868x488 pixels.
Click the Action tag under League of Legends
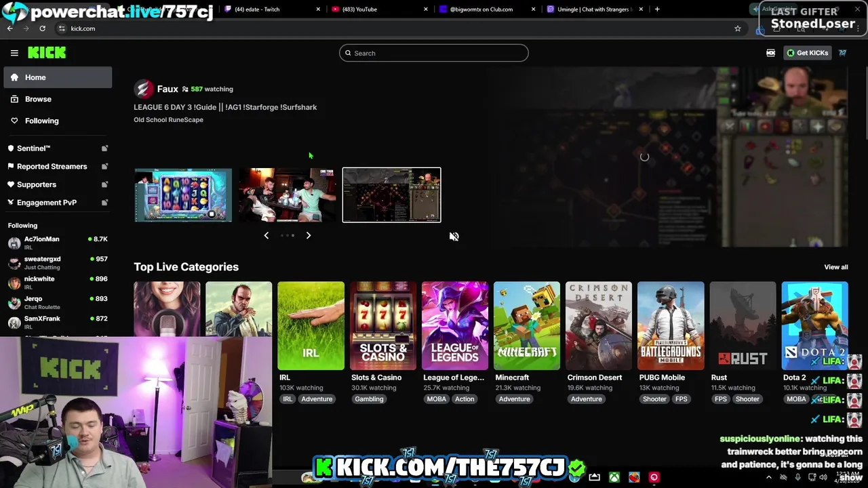click(465, 399)
